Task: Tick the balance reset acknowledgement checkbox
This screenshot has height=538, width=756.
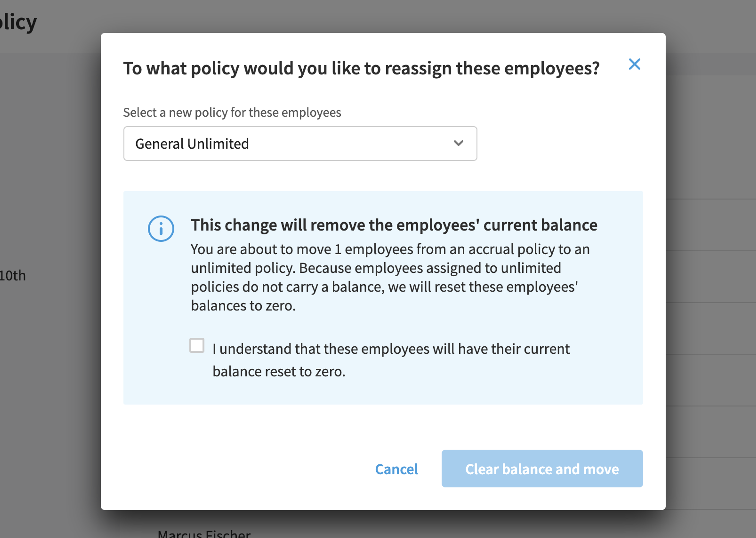Action: pos(197,346)
